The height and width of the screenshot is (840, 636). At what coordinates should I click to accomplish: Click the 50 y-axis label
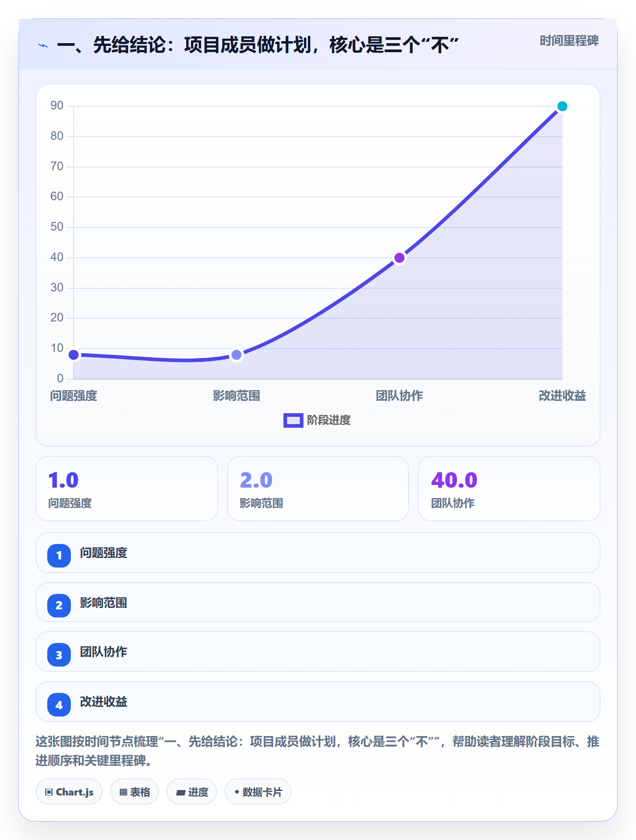coord(57,227)
